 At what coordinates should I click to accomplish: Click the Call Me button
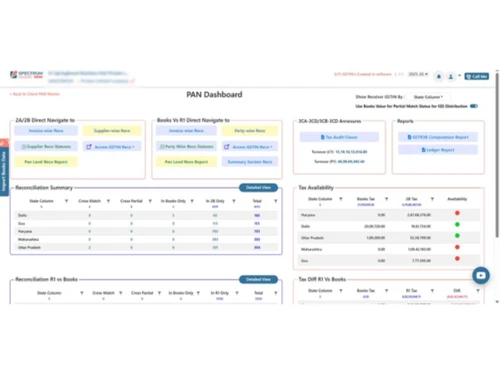point(477,77)
